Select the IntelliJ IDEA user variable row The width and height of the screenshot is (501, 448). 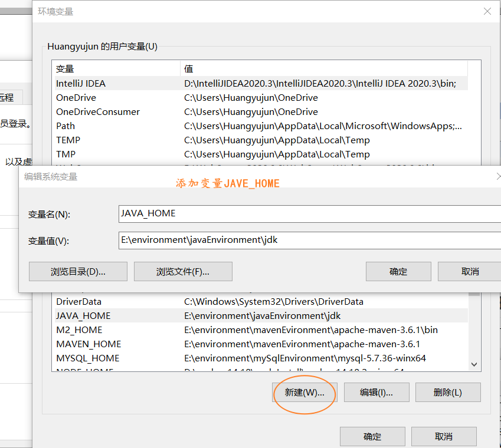(261, 83)
